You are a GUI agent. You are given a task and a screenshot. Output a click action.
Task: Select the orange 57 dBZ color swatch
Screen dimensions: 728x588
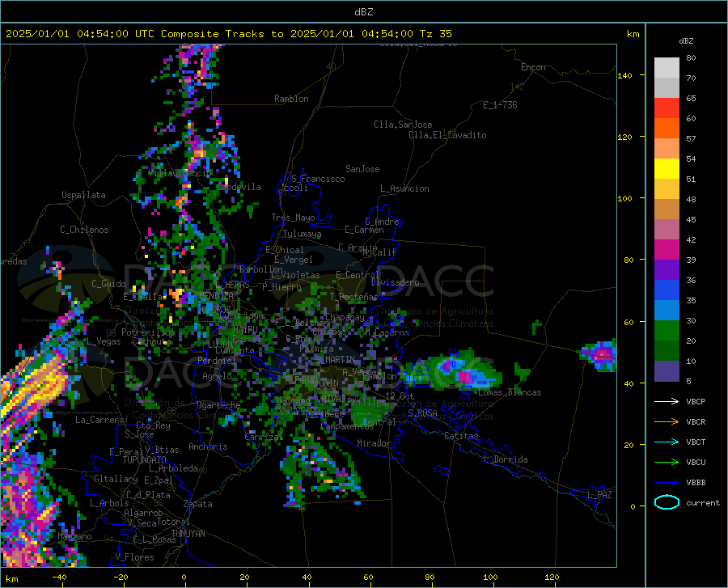[667, 129]
